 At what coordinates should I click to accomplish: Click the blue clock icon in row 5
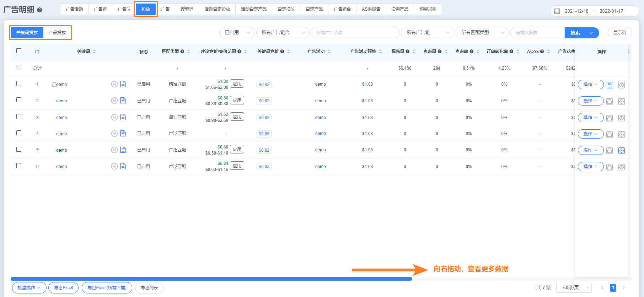(621, 151)
